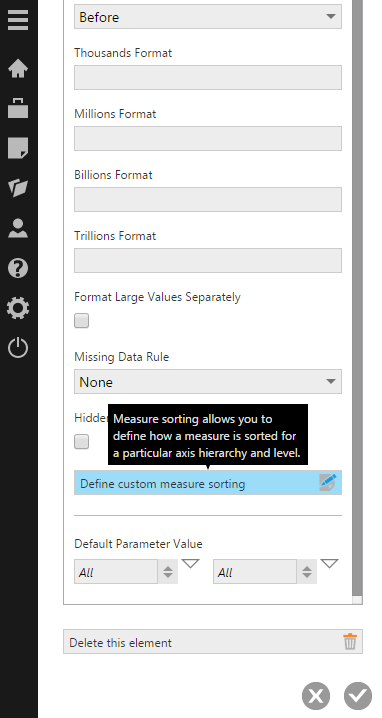Click the sticky note icon in sidebar
Image resolution: width=382 pixels, height=718 pixels.
point(18,148)
